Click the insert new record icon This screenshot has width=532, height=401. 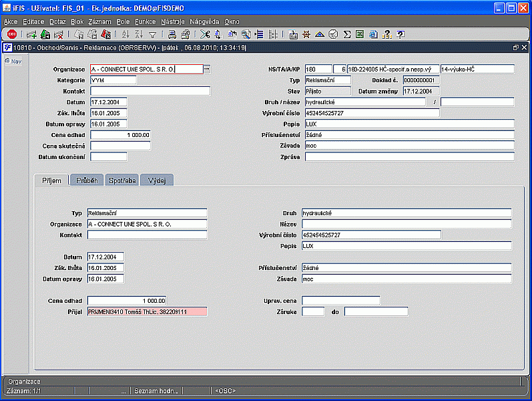[x=31, y=34]
